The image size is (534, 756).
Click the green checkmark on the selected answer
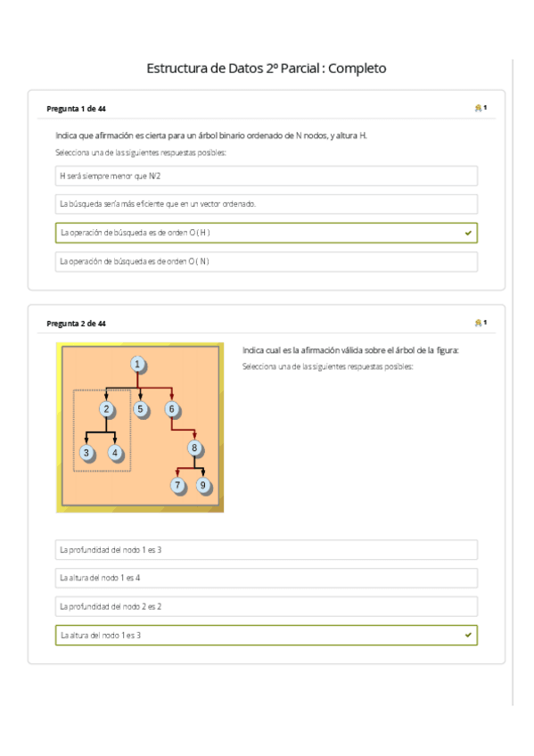click(x=468, y=233)
